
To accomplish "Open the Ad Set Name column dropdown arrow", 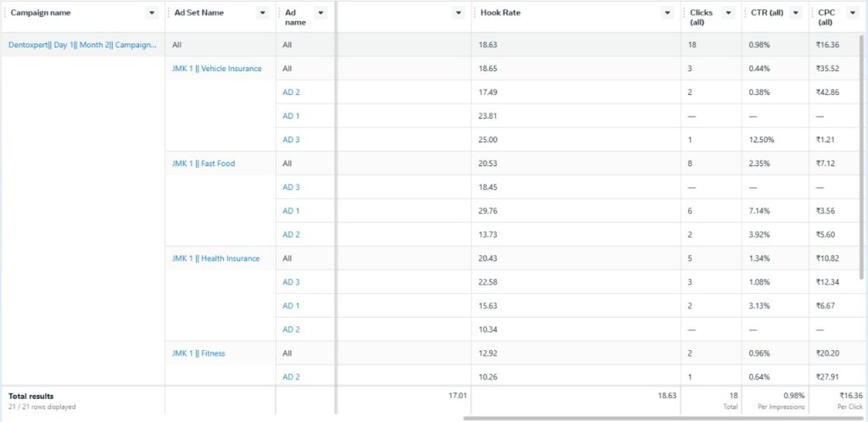I will coord(263,13).
